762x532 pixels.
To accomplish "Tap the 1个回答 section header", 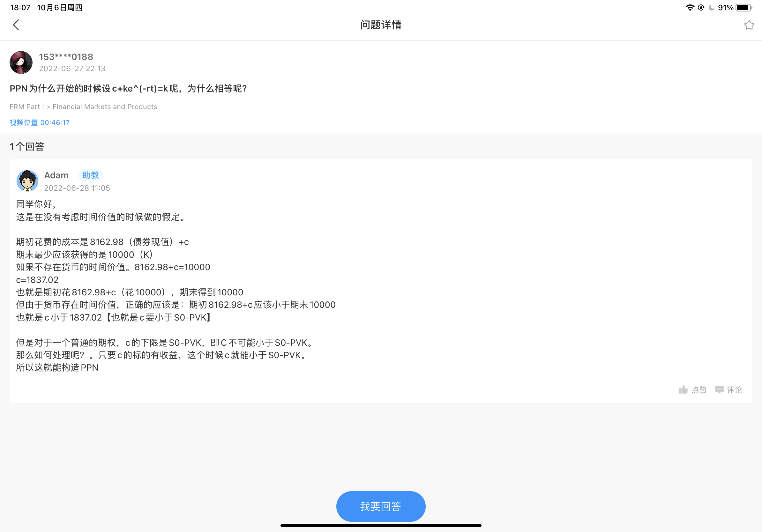I will click(x=27, y=147).
